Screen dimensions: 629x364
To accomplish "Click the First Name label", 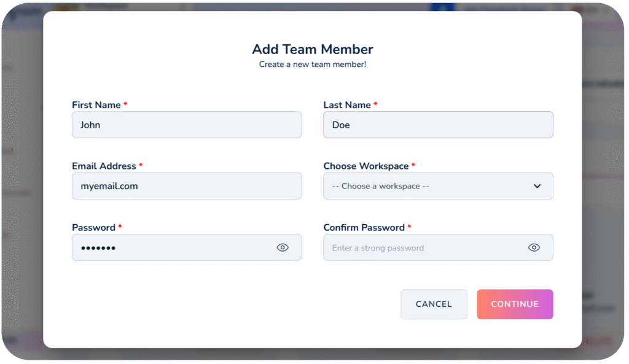I will pyautogui.click(x=96, y=105).
